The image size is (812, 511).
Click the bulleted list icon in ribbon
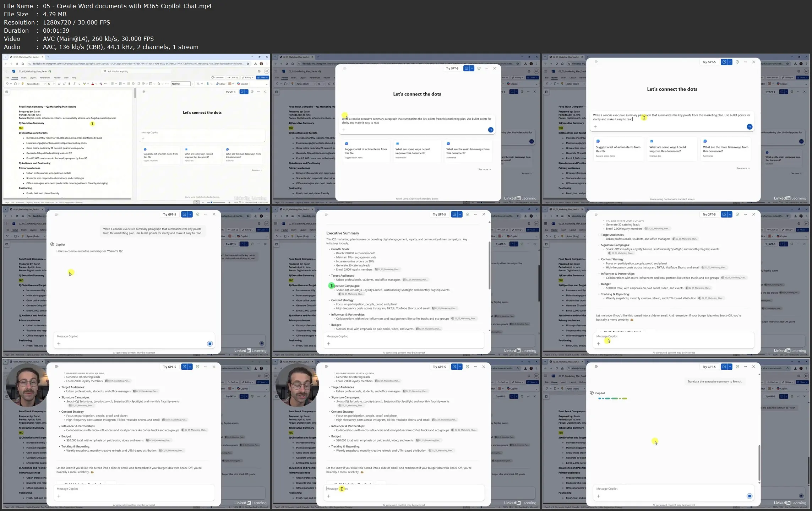pos(112,84)
